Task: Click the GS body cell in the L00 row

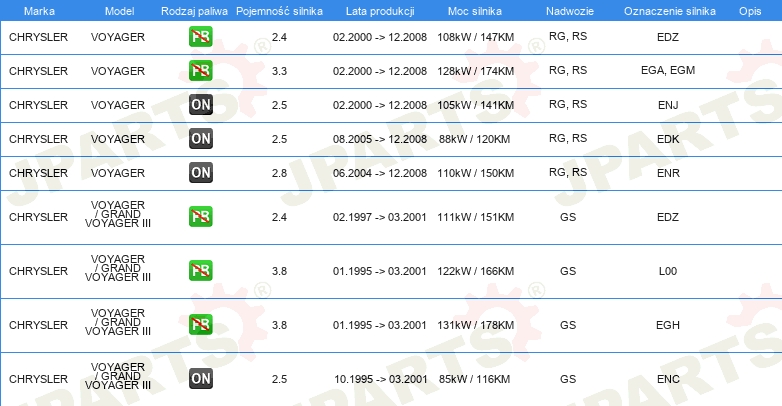Action: click(568, 271)
